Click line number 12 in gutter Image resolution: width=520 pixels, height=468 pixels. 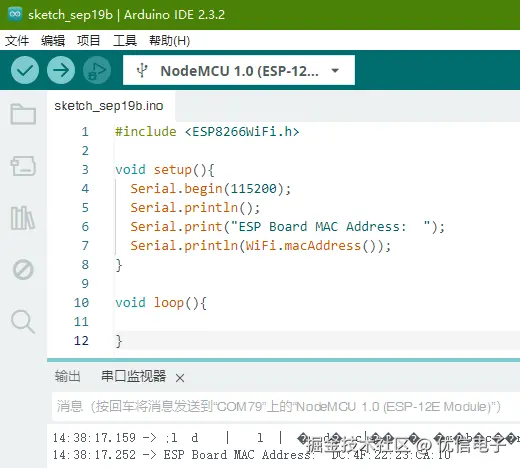tap(81, 341)
